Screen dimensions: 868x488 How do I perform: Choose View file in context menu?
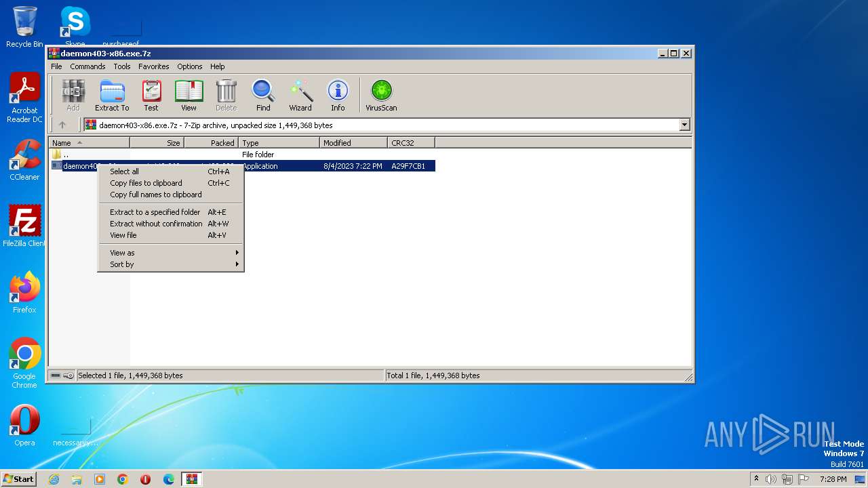[x=171, y=235]
